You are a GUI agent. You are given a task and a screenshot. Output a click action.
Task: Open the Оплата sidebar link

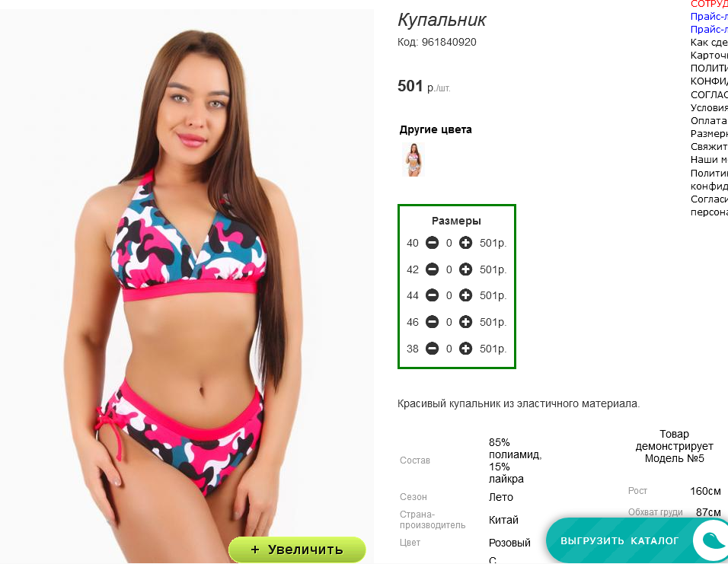(x=709, y=121)
